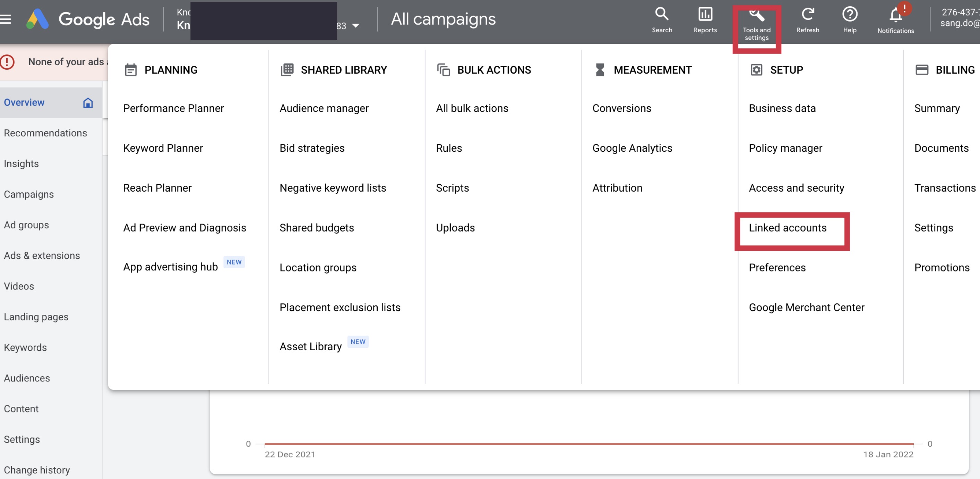Image resolution: width=980 pixels, height=479 pixels.
Task: Select Campaigns in left sidebar
Action: click(28, 194)
